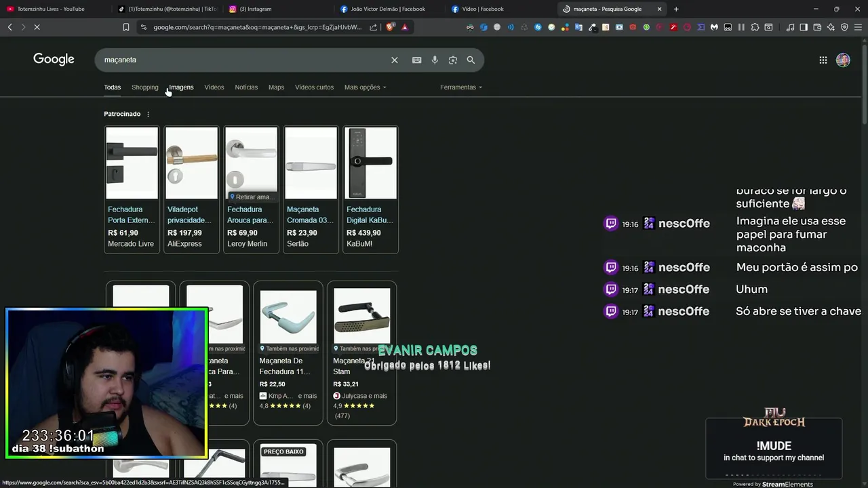Share this page link
Viewport: 868px width, 488px height.
373,27
